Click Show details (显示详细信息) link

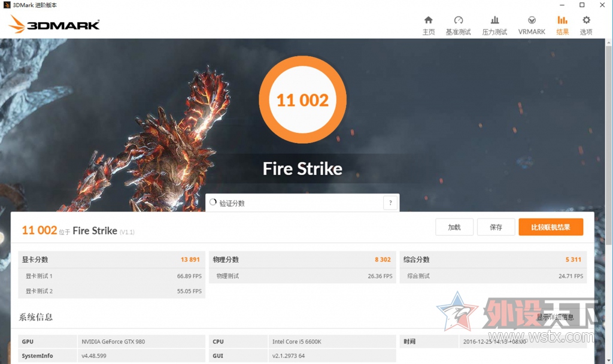(555, 317)
